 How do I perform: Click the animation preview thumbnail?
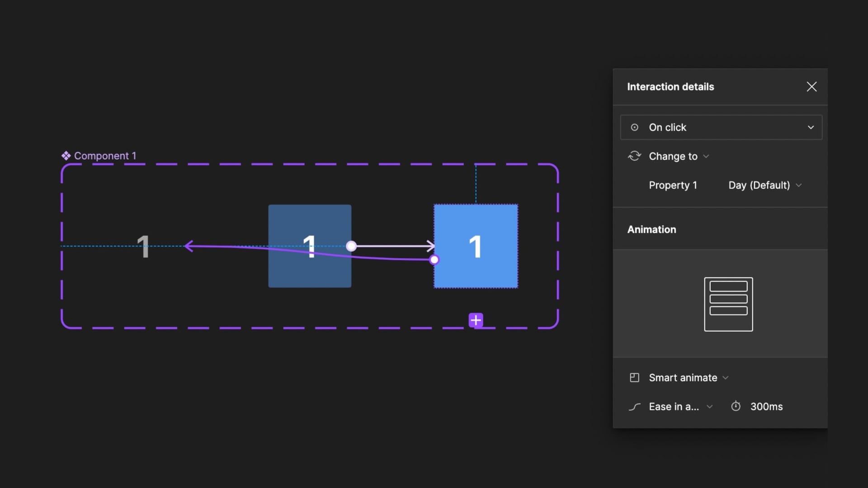tap(728, 304)
